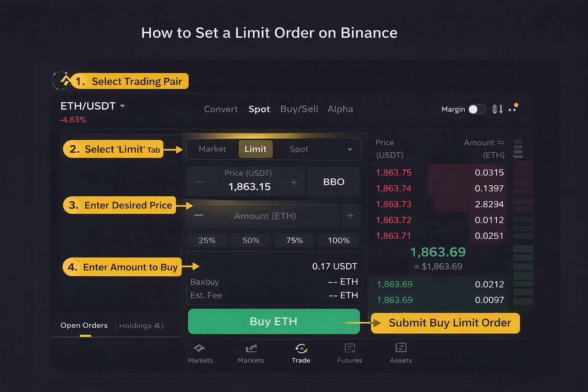Increase price with the plus stepper

click(294, 183)
